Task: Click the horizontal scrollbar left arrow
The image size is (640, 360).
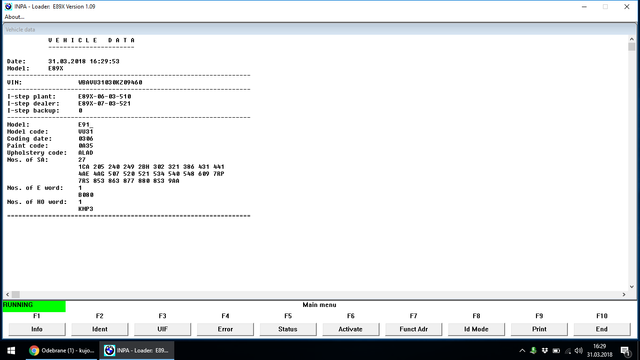Action: (x=7, y=294)
